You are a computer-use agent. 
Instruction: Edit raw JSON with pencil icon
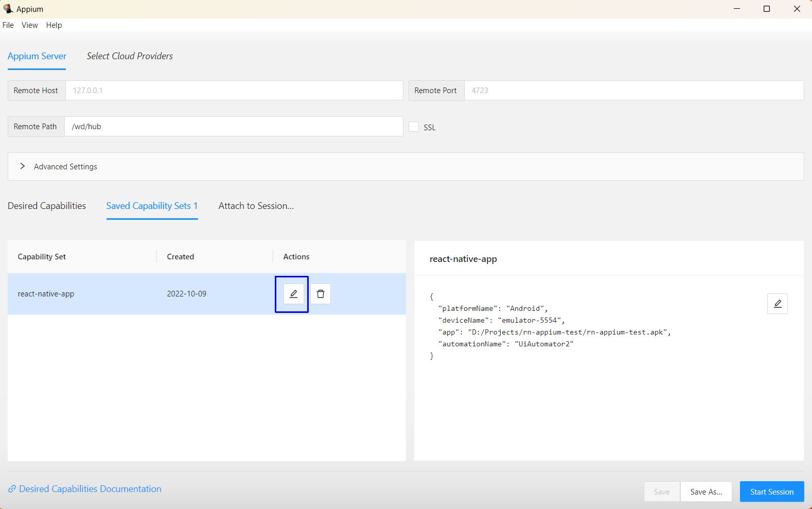(777, 304)
